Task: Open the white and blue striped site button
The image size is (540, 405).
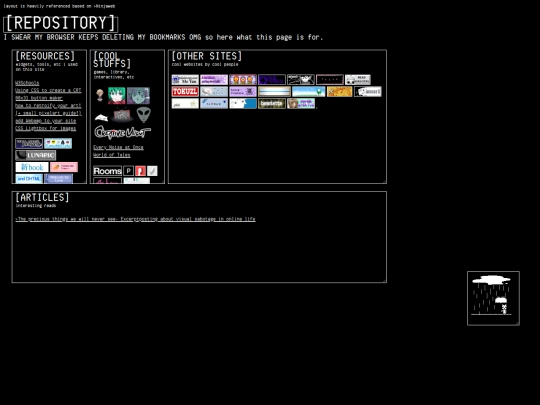Action: click(274, 92)
